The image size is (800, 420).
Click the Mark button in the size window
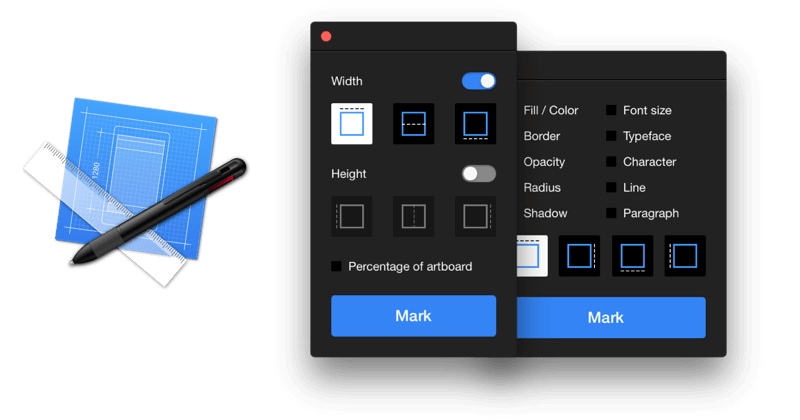413,316
